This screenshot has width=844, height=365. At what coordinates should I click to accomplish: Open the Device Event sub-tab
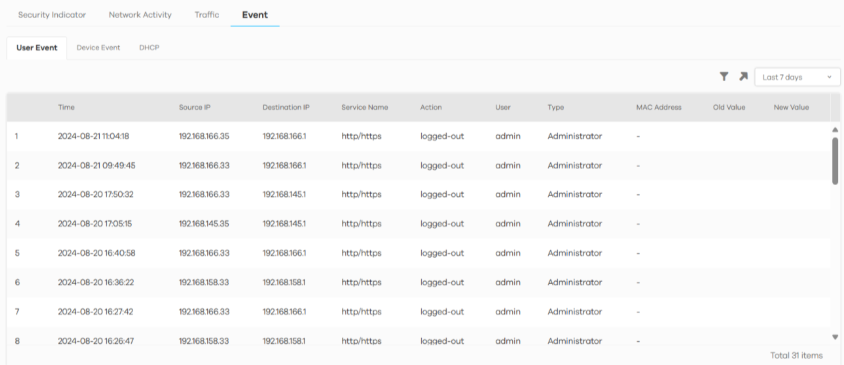[x=98, y=47]
